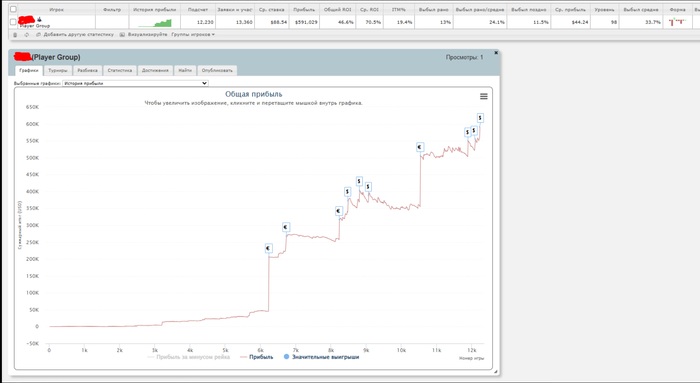Click the 'Визуализируйте' link
Image resolution: width=700 pixels, height=383 pixels.
(147, 34)
